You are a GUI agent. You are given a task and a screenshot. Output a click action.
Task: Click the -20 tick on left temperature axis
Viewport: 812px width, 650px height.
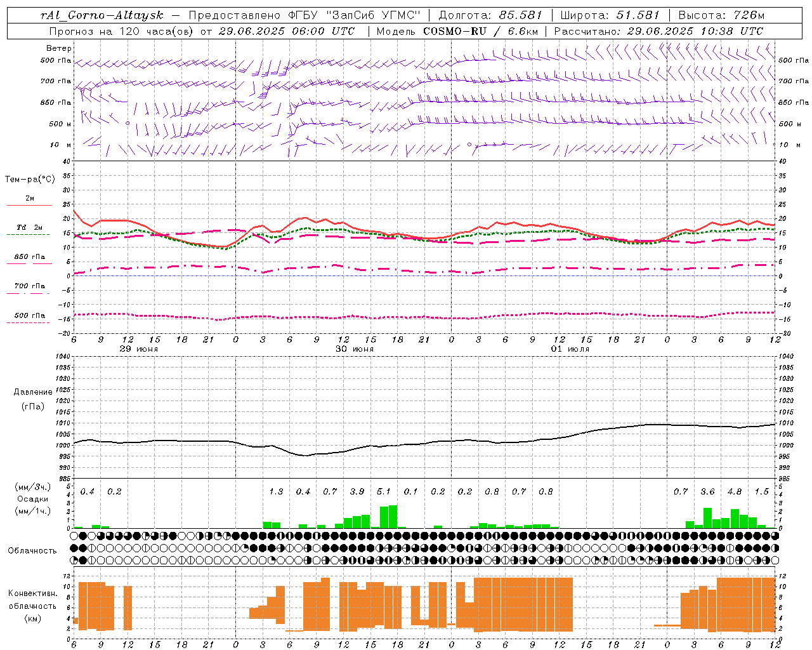pyautogui.click(x=65, y=333)
